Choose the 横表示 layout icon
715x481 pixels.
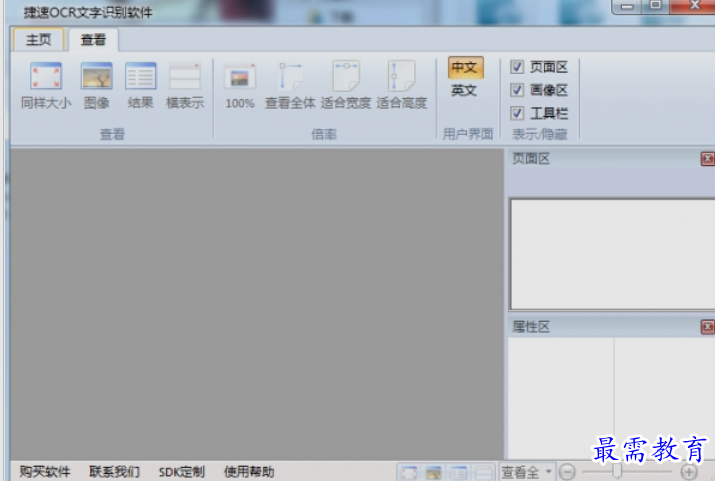pyautogui.click(x=185, y=86)
